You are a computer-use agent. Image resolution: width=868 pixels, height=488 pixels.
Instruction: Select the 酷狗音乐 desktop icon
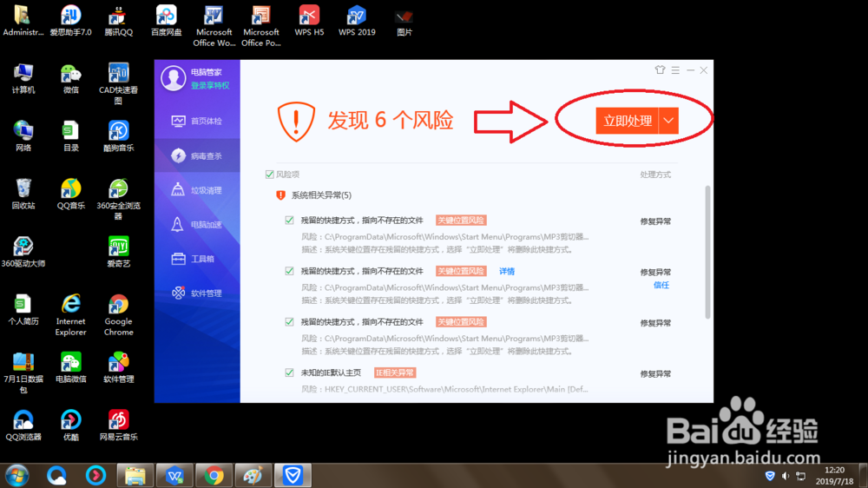[118, 136]
